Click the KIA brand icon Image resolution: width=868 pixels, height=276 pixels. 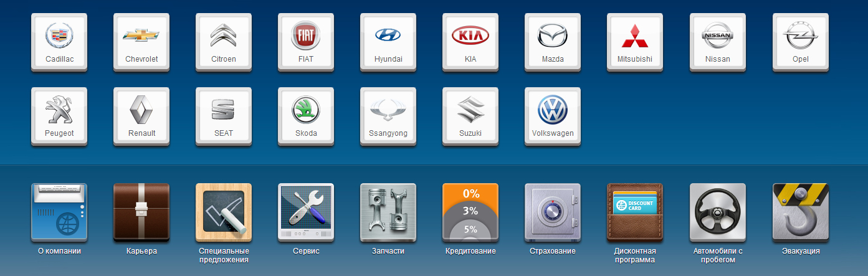tap(470, 42)
